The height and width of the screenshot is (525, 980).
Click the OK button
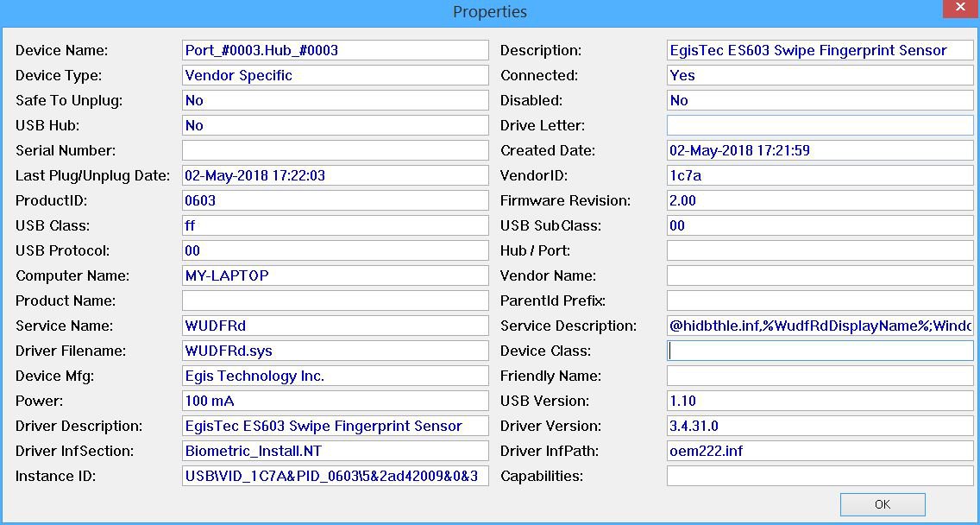click(883, 504)
